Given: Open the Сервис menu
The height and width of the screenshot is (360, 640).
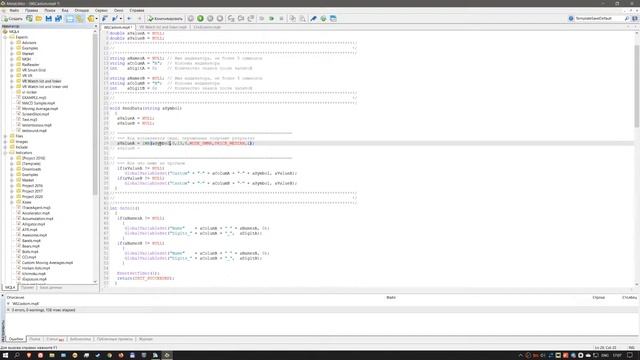Looking at the screenshot, I should coord(101,11).
